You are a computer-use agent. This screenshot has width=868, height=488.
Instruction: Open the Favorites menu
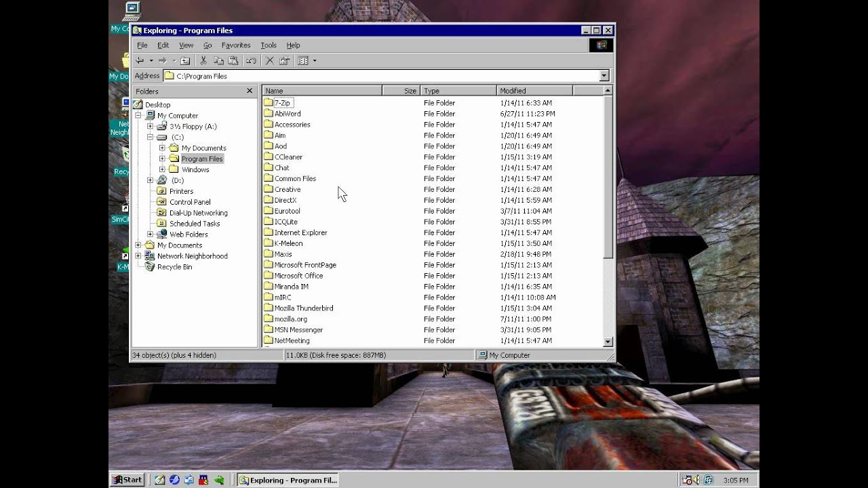(x=236, y=45)
